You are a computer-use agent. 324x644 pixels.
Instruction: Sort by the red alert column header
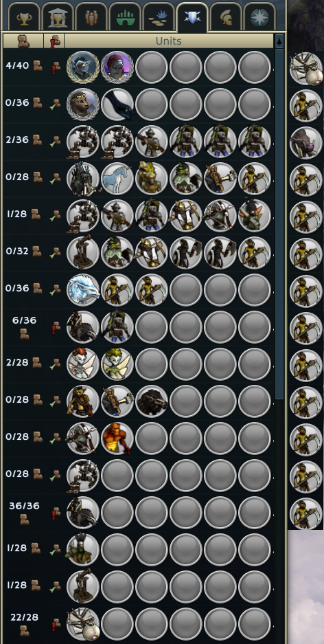click(54, 41)
